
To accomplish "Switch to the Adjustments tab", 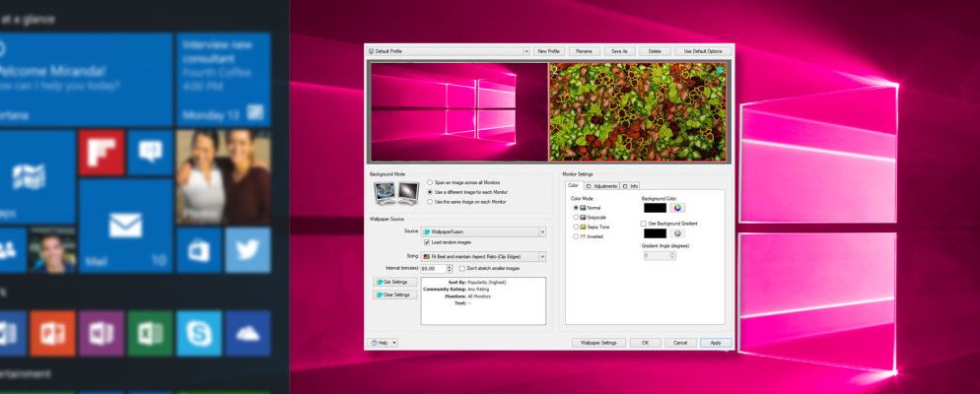I will tap(601, 186).
